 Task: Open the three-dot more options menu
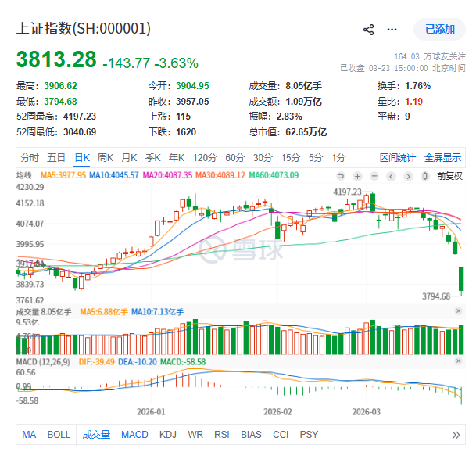tap(392, 30)
